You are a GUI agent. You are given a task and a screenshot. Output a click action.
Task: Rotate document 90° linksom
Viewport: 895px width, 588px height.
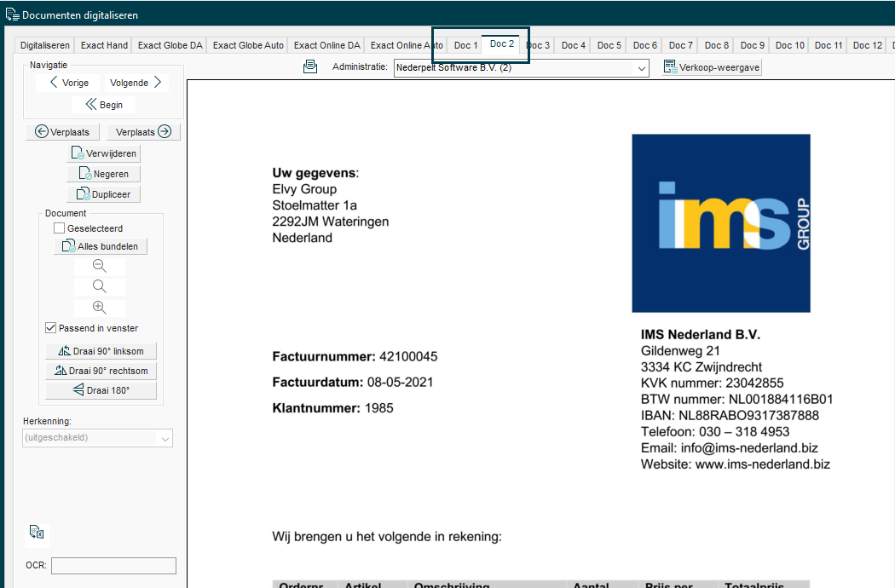(101, 351)
